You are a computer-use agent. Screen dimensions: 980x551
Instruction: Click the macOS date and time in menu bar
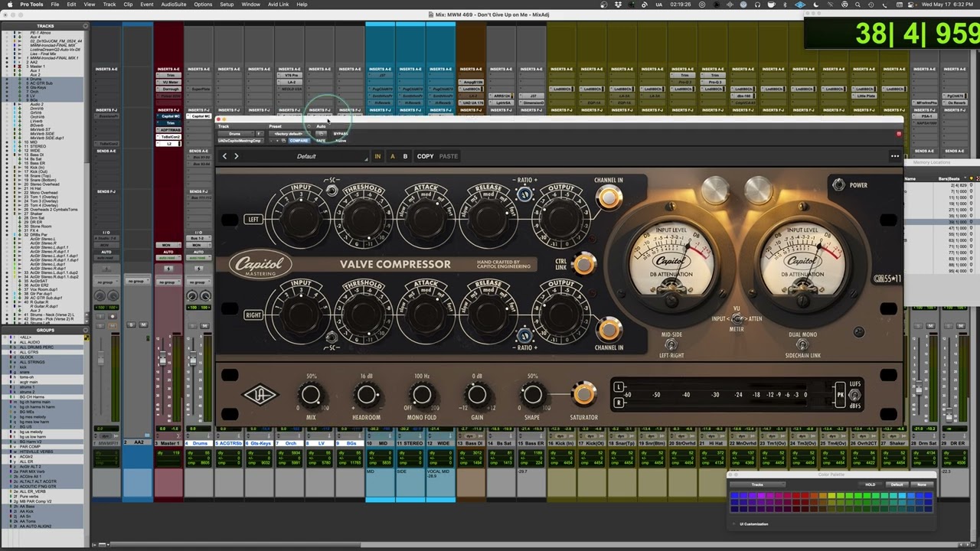point(948,5)
